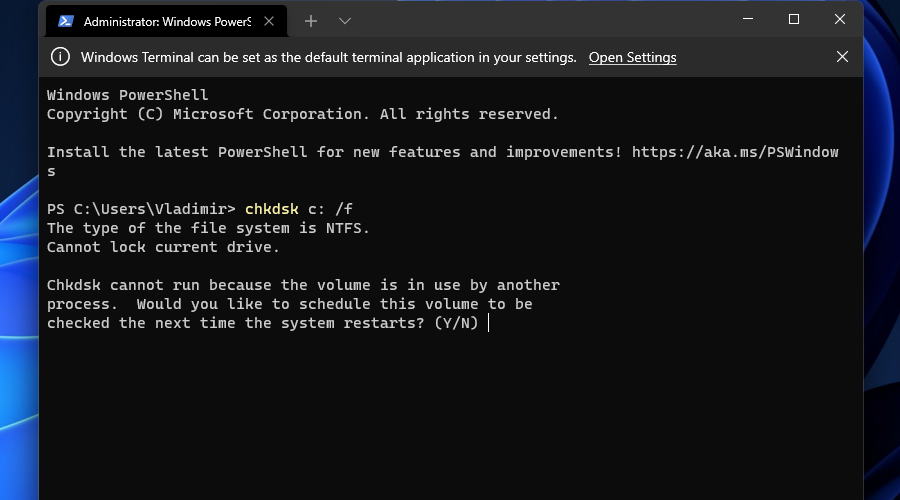
Task: Click the PS C:\Users\Vladimir> prompt text
Action: pyautogui.click(x=141, y=209)
